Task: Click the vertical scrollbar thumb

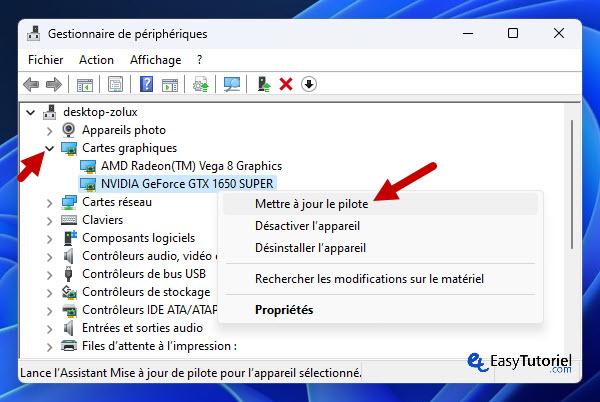Action: tap(572, 185)
